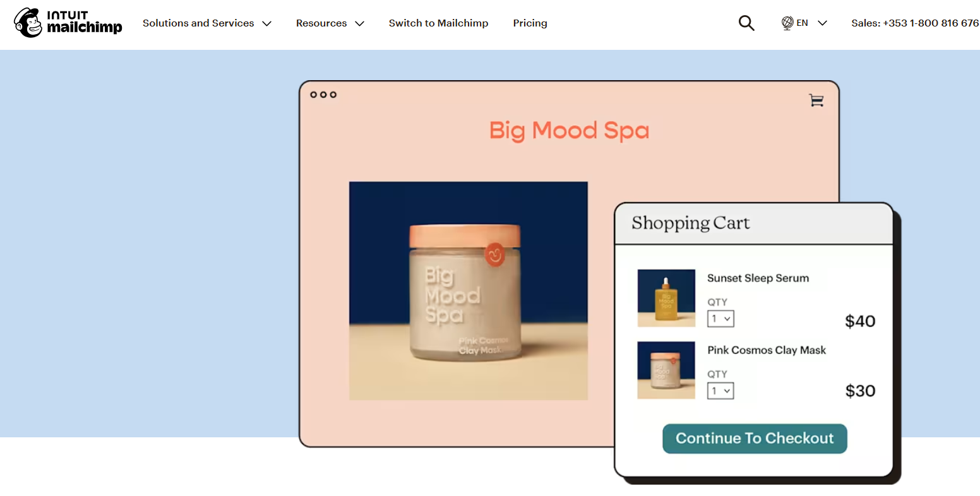Screen dimensions: 980x496
Task: Expand the Resources menu
Action: pyautogui.click(x=330, y=23)
